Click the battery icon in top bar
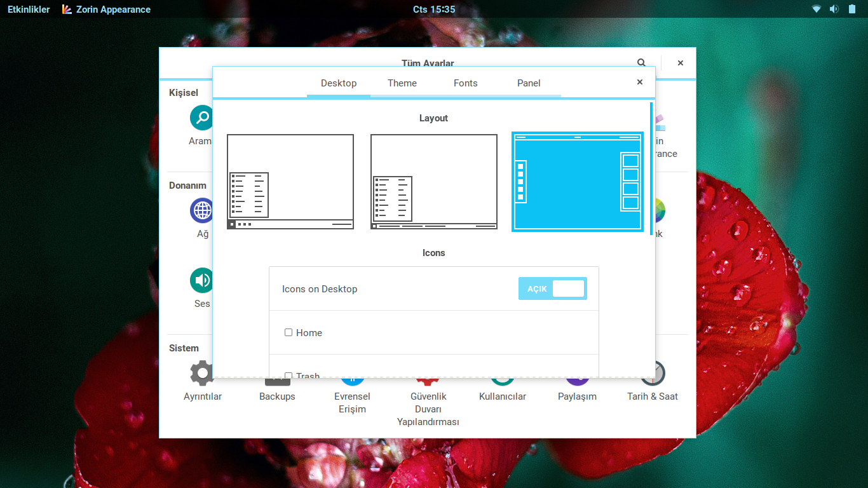Screen dimensions: 868x488 (851, 10)
